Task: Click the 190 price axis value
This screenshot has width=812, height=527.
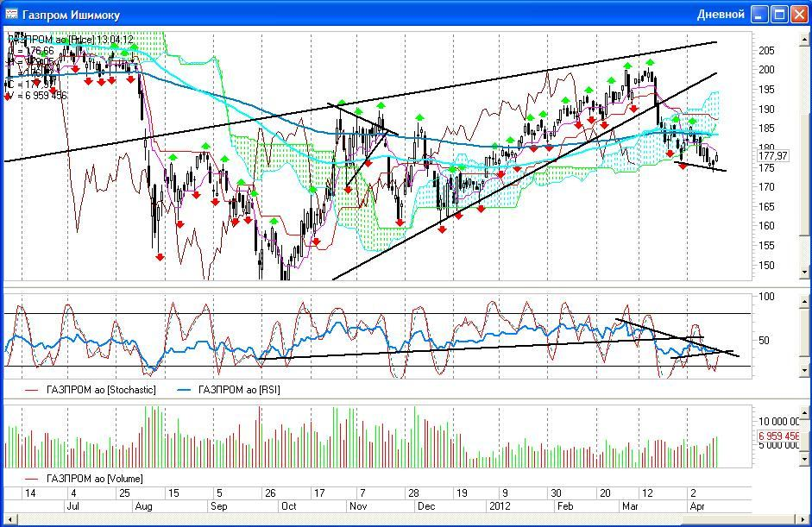Action: tap(766, 109)
